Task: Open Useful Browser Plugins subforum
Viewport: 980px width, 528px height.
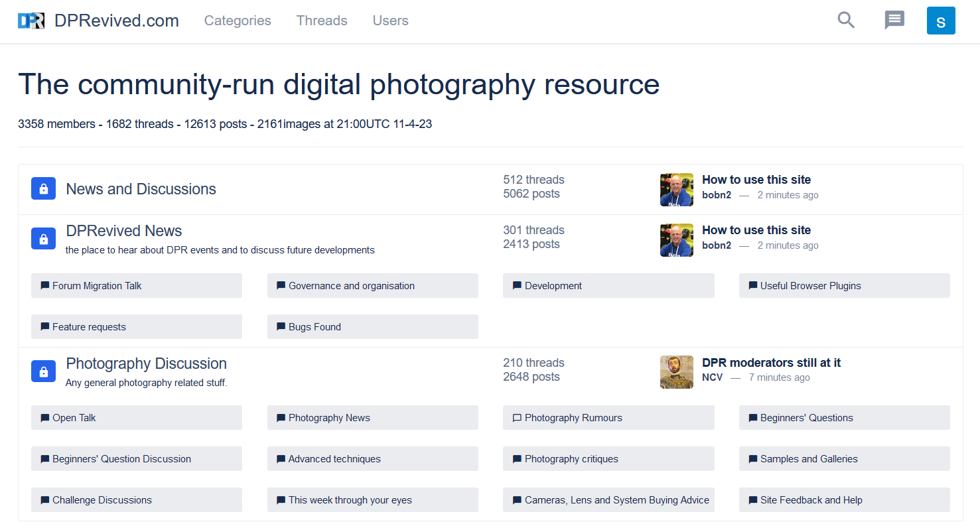Action: click(x=845, y=286)
